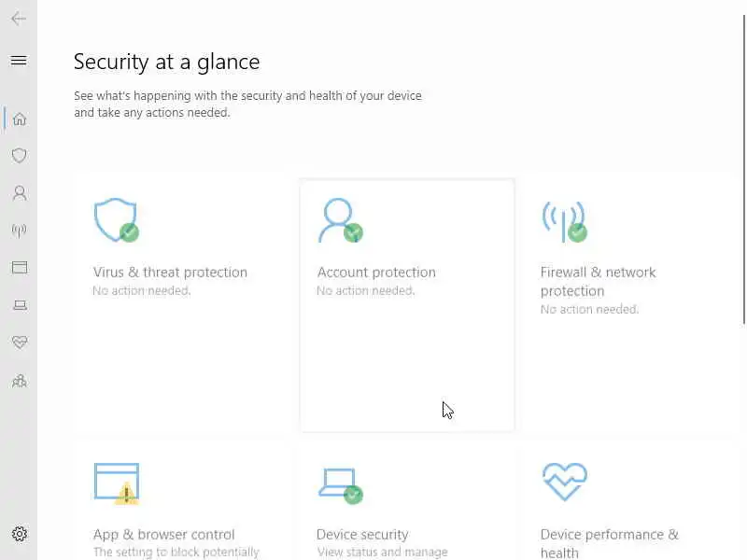Click the large Virus & threat protection shield

[x=116, y=220]
